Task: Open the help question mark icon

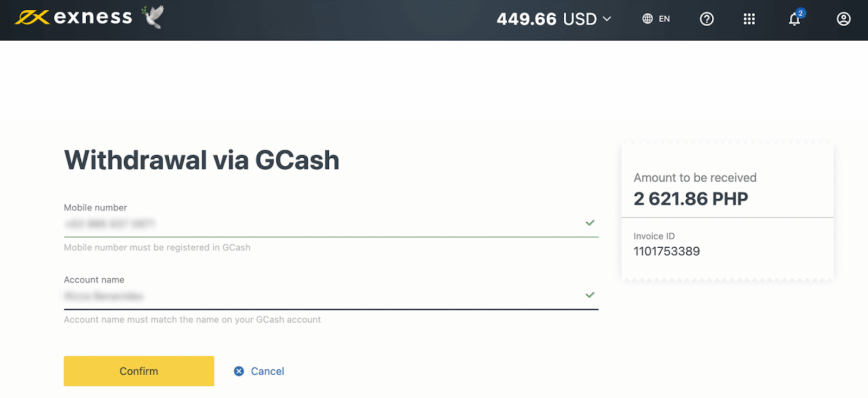Action: (x=706, y=19)
